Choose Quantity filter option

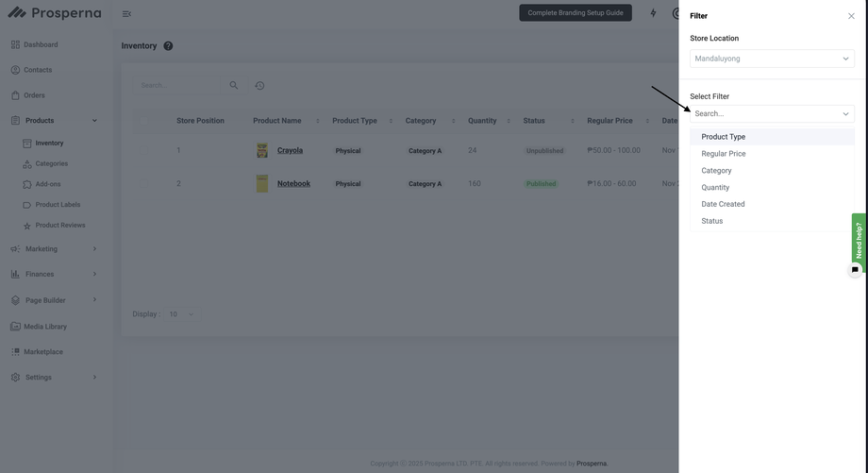772,187
